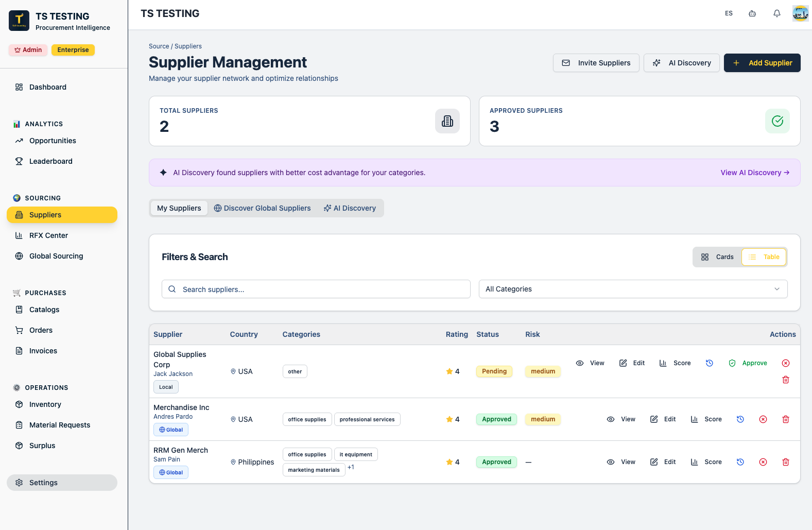Click Add Supplier button

point(762,63)
